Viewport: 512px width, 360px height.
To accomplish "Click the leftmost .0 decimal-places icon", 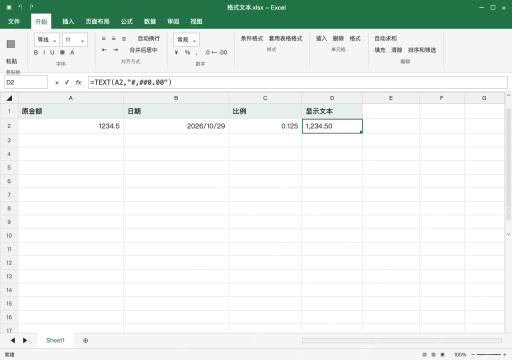I will click(207, 52).
